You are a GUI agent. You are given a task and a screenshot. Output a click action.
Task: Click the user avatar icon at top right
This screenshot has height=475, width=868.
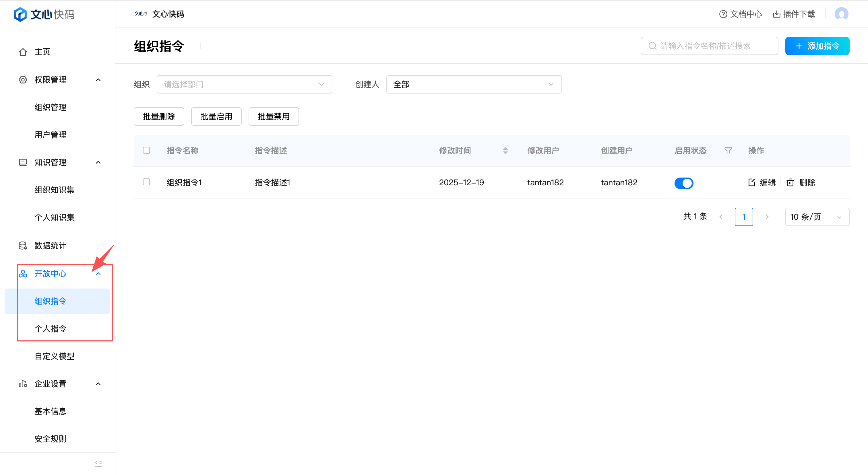coord(841,14)
